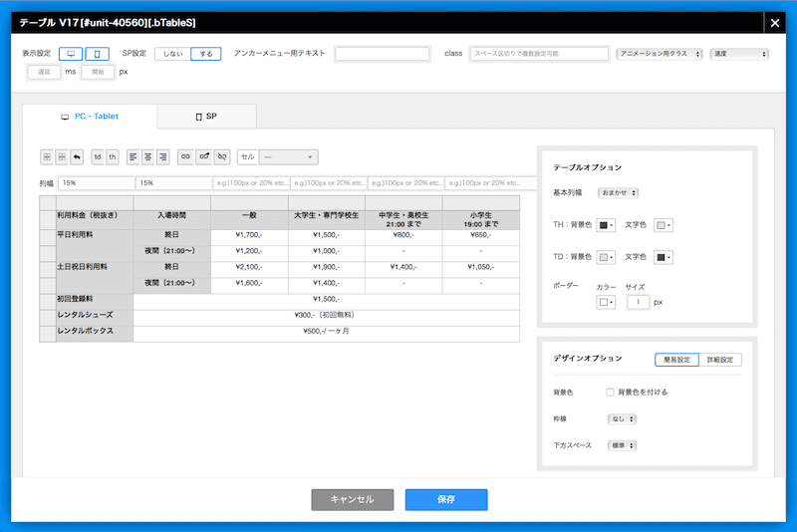
Task: Open TH 文字色 color picker
Action: tap(664, 225)
